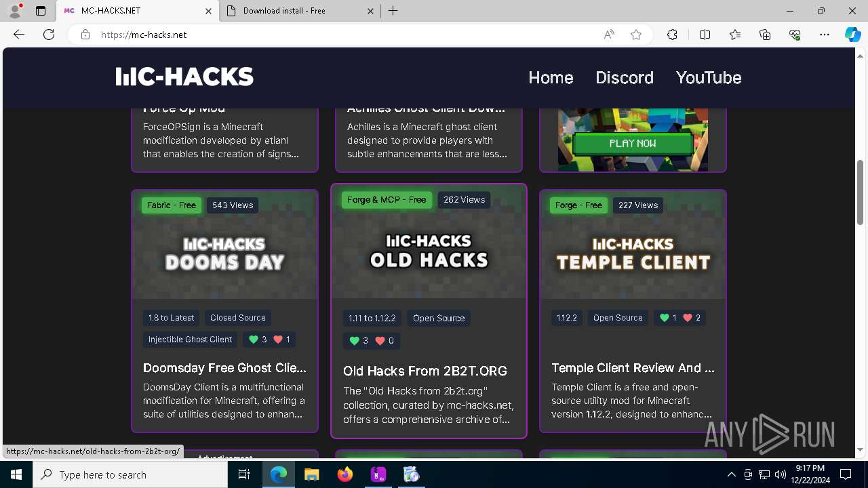Open a new browser tab

(393, 11)
